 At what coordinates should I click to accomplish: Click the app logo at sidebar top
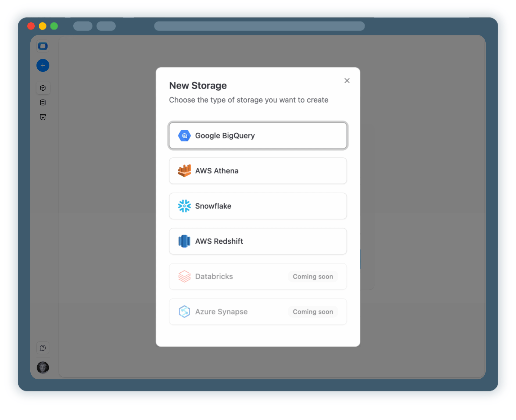tap(43, 46)
